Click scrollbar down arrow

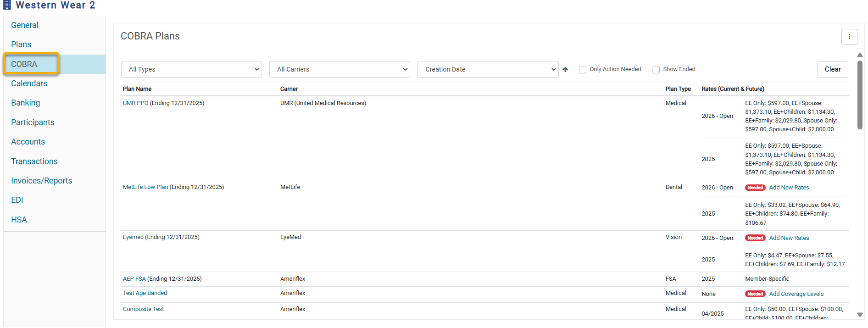860,315
